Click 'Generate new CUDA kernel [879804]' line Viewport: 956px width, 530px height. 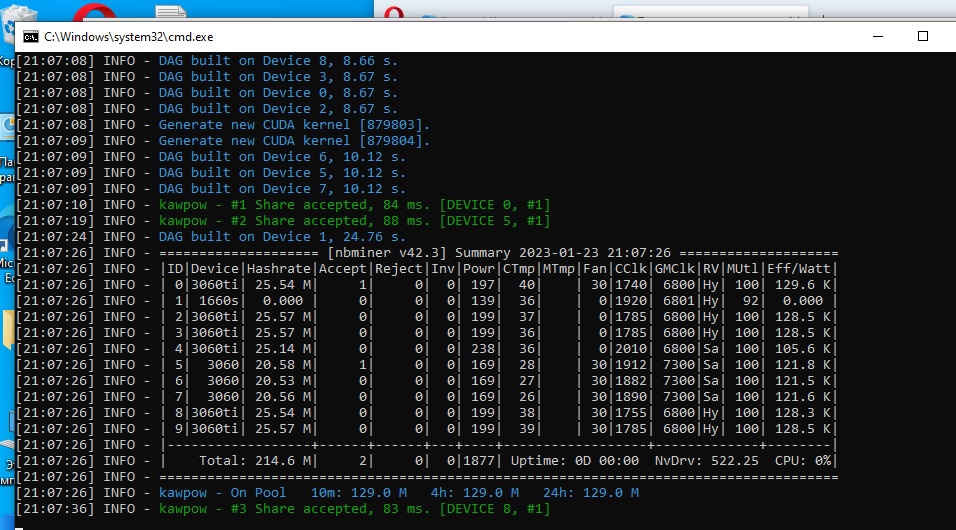[x=294, y=140]
